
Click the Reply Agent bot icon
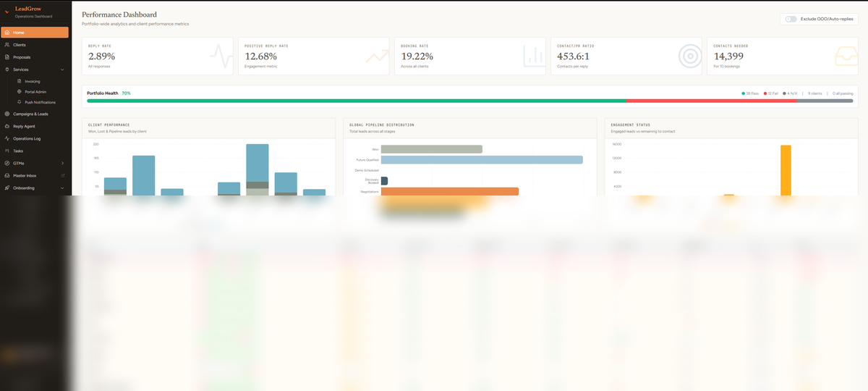point(7,126)
